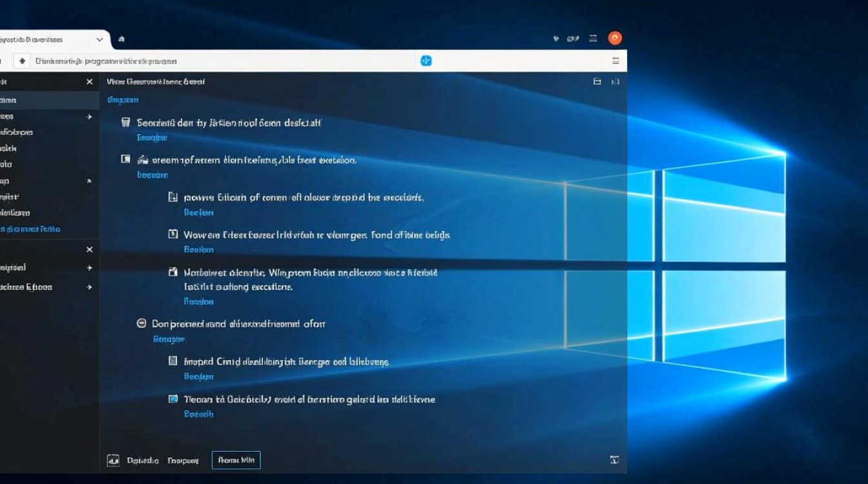Viewport: 868px width, 484px height.
Task: Toggle the box icon beside the second list entry
Action: (126, 159)
